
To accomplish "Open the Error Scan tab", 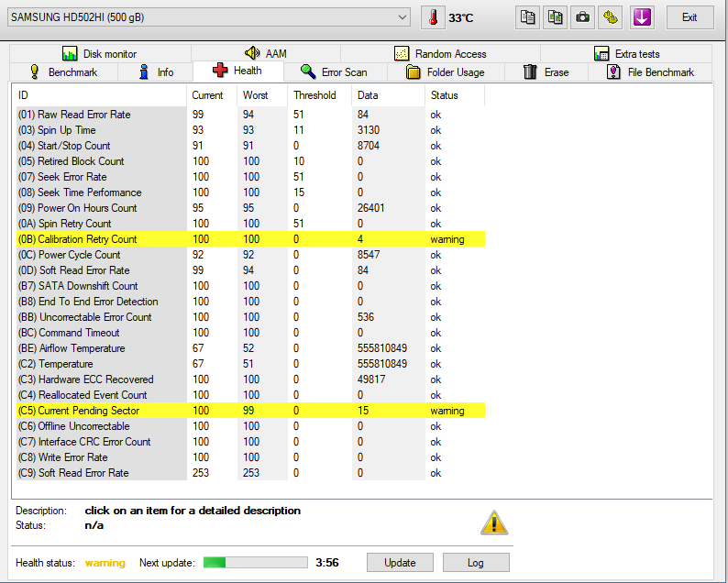I will coord(334,72).
